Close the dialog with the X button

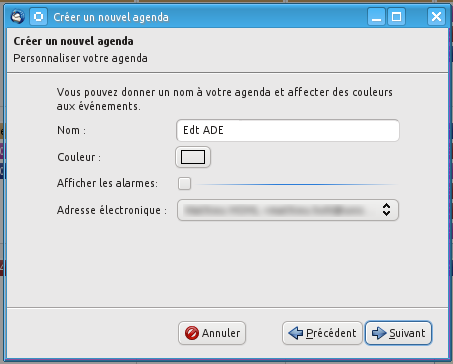(x=436, y=17)
